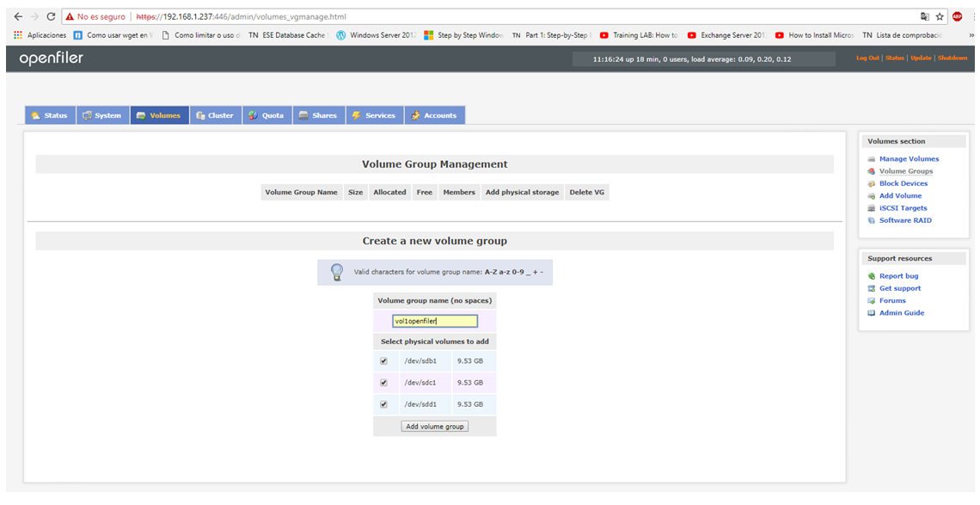Open Add Volume link
The image size is (980, 505).
pos(900,196)
